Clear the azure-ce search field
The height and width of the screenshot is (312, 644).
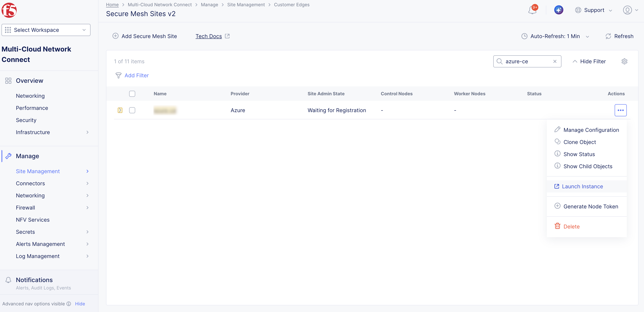pyautogui.click(x=555, y=61)
